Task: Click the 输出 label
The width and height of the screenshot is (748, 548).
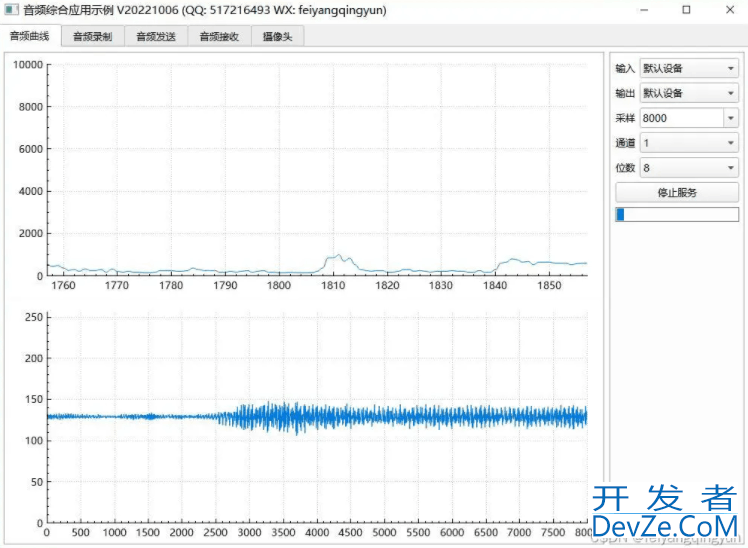Action: coord(625,93)
